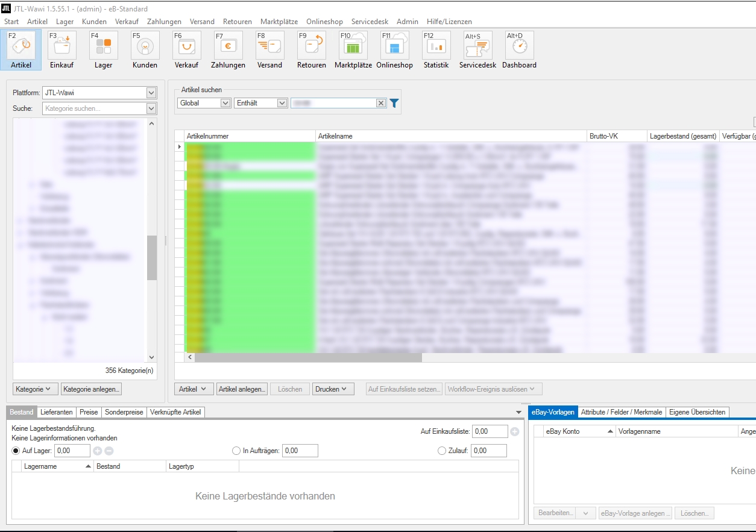756x532 pixels.
Task: Click the Lager toolbar icon
Action: click(x=103, y=46)
